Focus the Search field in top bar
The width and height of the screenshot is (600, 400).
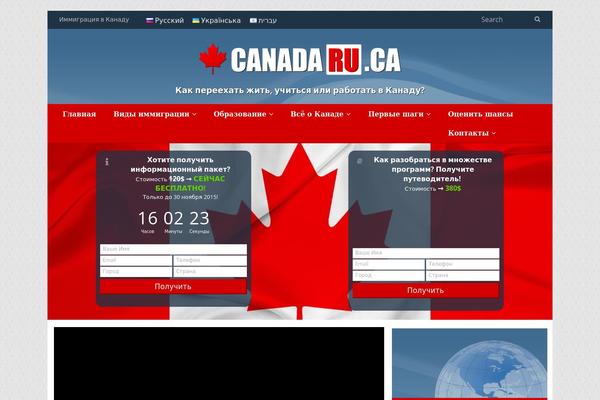(x=505, y=20)
